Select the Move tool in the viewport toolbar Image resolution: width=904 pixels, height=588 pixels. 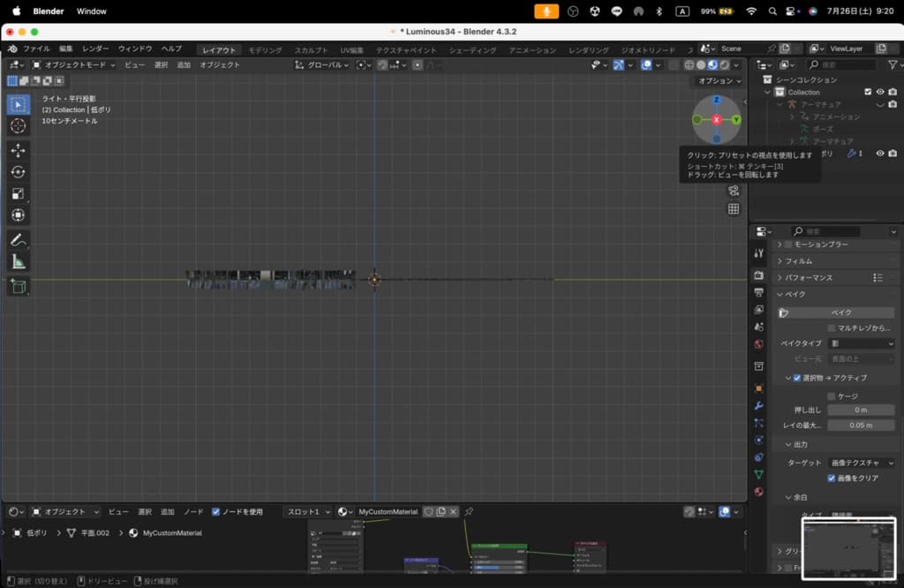tap(19, 150)
